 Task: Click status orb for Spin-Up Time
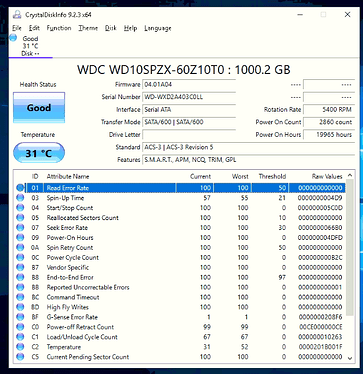(20, 198)
